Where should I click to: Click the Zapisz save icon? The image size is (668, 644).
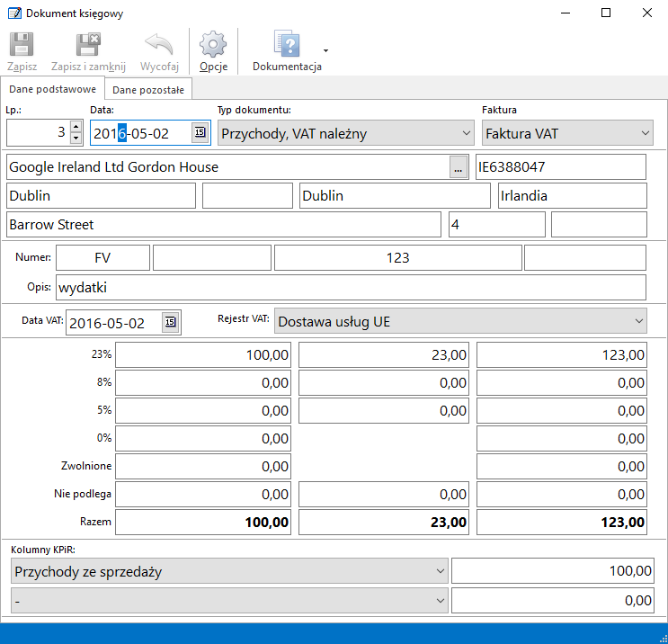22,46
